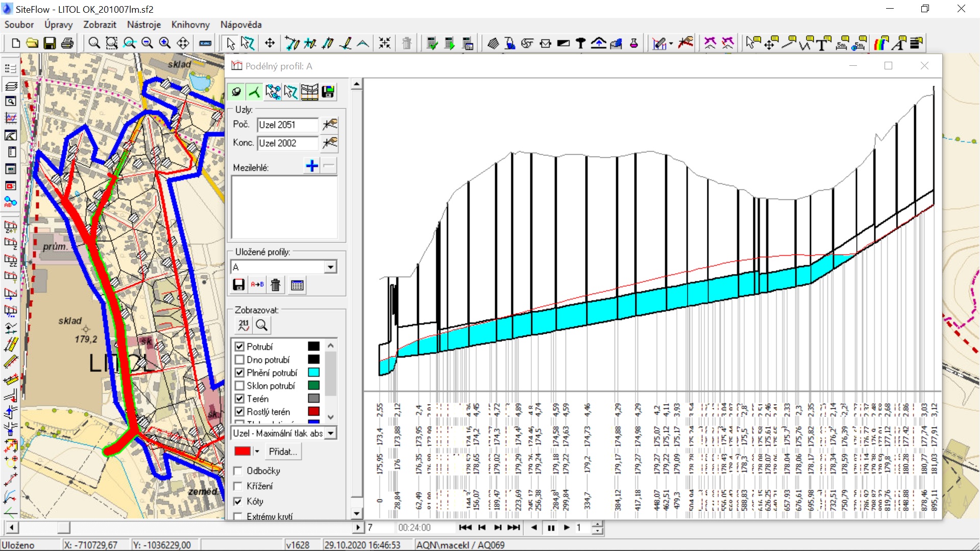Click the red color swatch beside Přidat
The image size is (980, 551).
242,452
